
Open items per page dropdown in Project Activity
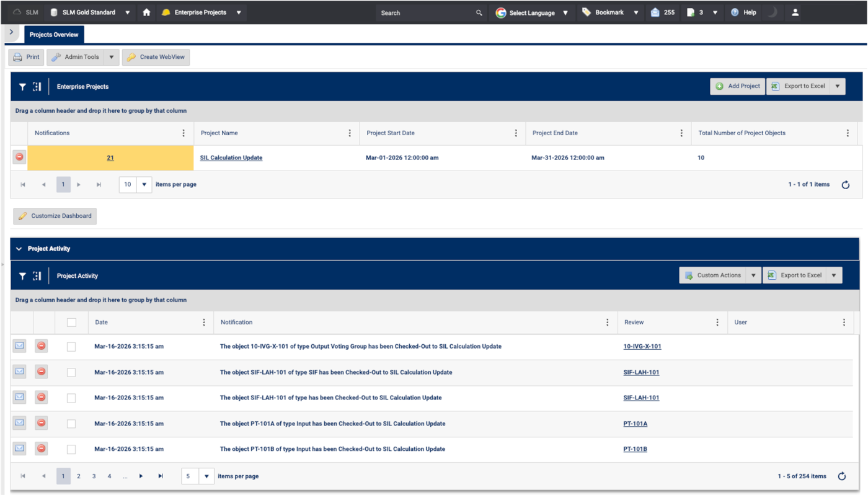[x=206, y=476]
